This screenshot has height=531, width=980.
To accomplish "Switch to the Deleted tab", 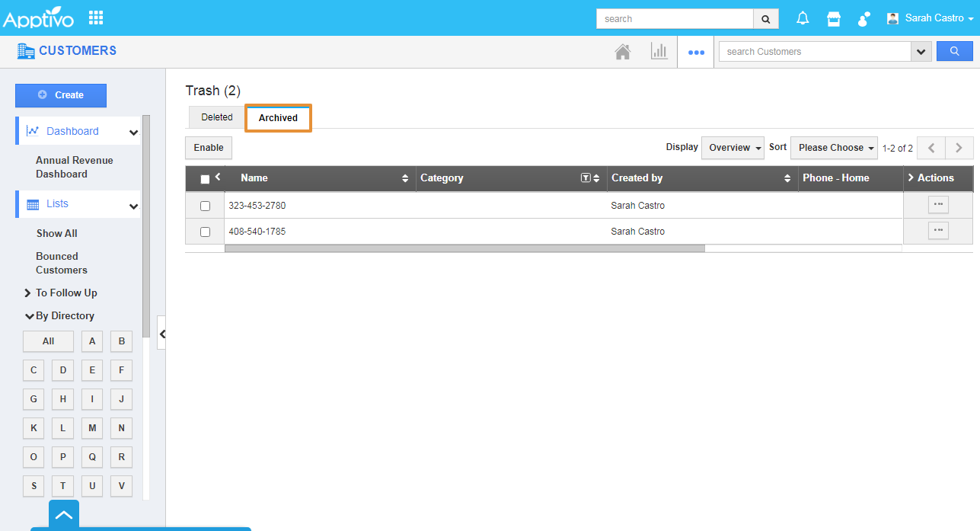I will [217, 117].
